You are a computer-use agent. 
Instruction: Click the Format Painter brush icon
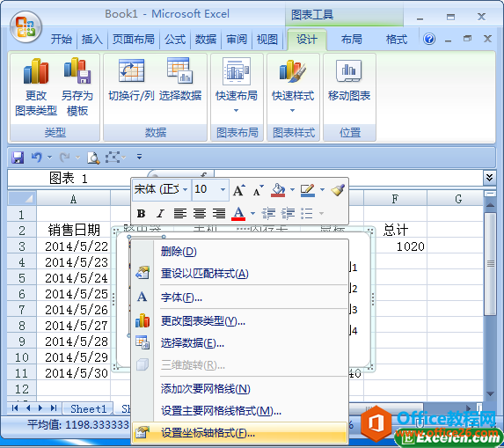click(338, 190)
